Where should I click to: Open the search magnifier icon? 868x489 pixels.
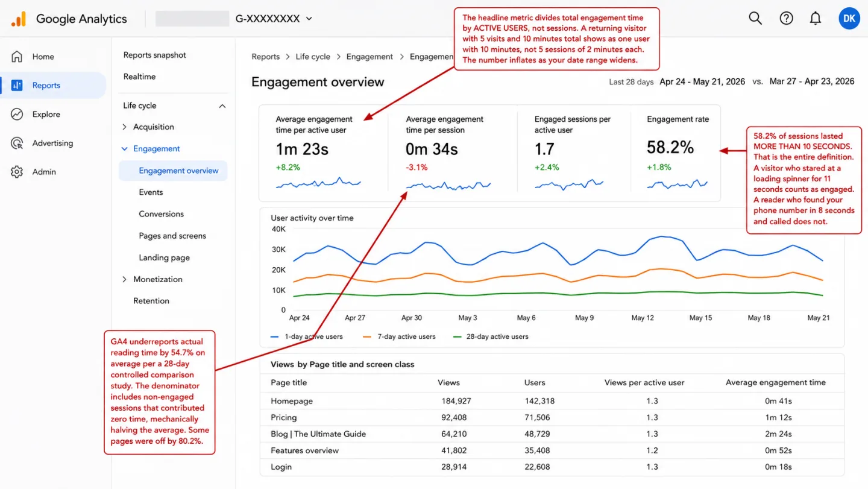tap(755, 19)
